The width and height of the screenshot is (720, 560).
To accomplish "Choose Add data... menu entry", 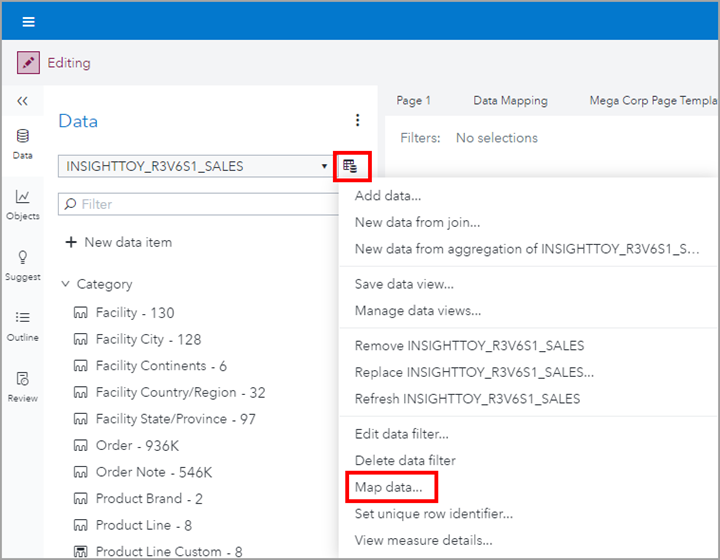I will (x=388, y=196).
